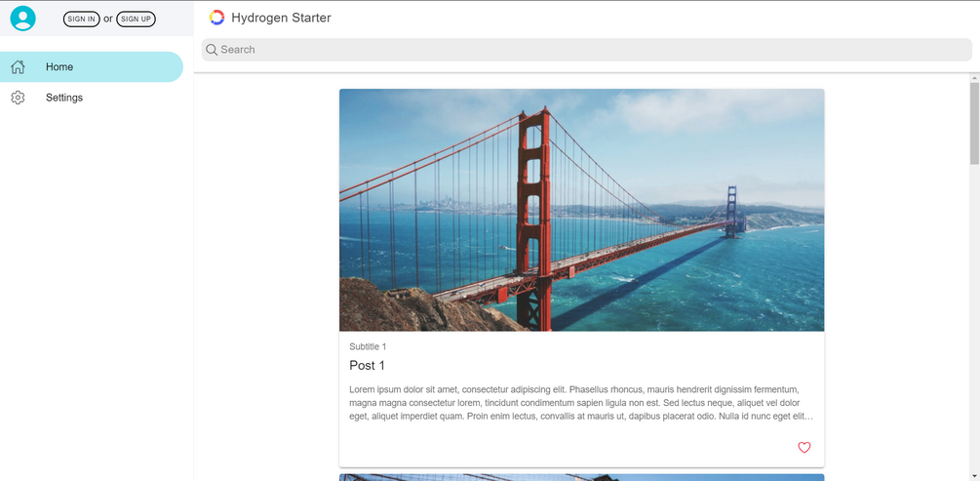Click the Hydrogen Starter colorful logo
This screenshot has height=481, width=980.
(x=216, y=18)
